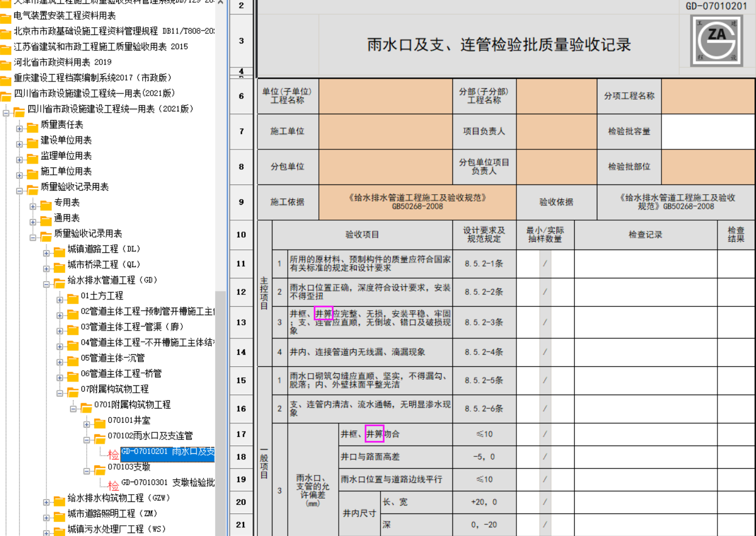756x536 pixels.
Task: Select 05管道主体-沉管 tree item
Action: pyautogui.click(x=112, y=358)
